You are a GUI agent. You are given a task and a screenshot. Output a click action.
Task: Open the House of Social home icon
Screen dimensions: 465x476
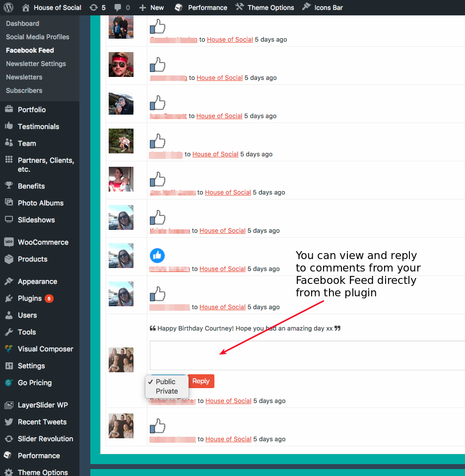(x=26, y=7)
